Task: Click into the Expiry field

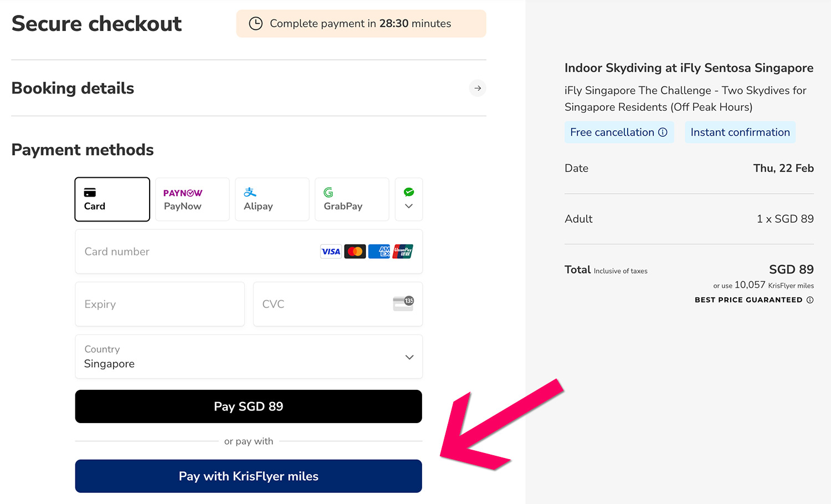Action: tap(160, 304)
